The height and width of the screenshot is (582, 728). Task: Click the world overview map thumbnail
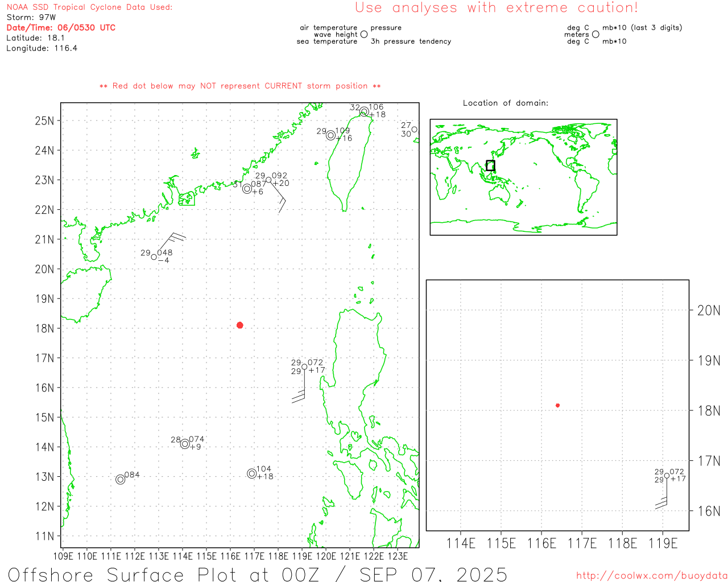tap(523, 177)
